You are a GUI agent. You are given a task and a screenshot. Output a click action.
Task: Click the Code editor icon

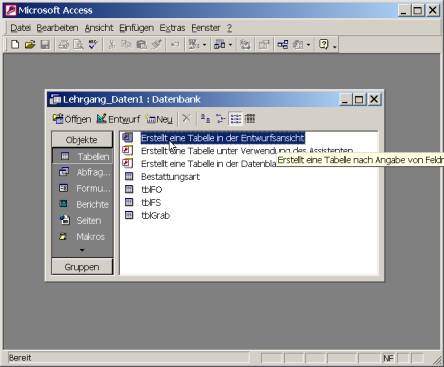tap(245, 44)
